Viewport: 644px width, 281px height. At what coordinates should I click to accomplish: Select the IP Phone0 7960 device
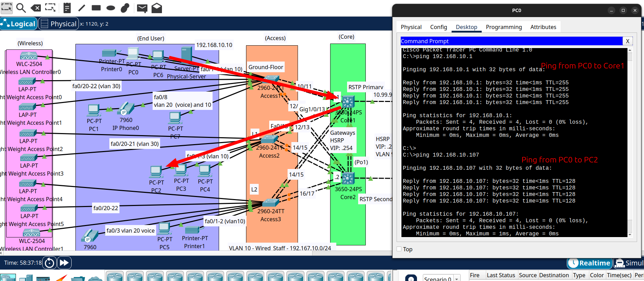[125, 109]
